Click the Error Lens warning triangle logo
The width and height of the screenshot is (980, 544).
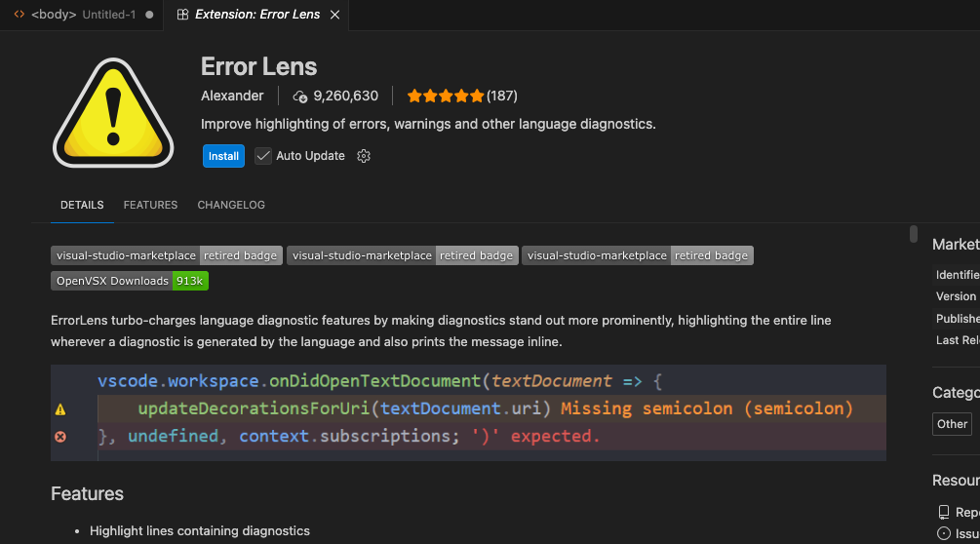coord(113,113)
